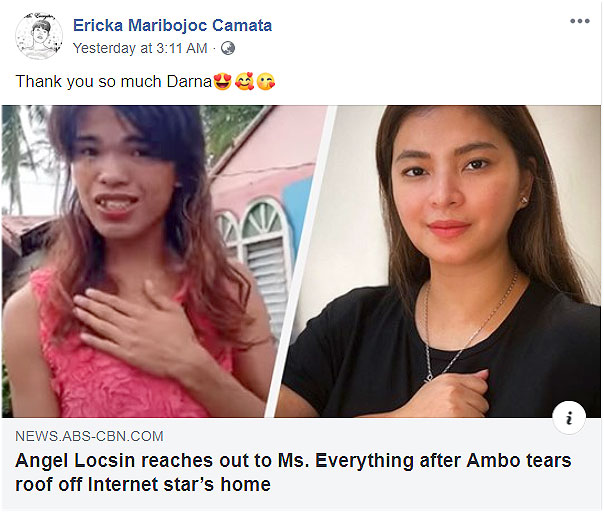Open the three-dot post options menu
Image resolution: width=604 pixels, height=512 pixels.
[580, 21]
